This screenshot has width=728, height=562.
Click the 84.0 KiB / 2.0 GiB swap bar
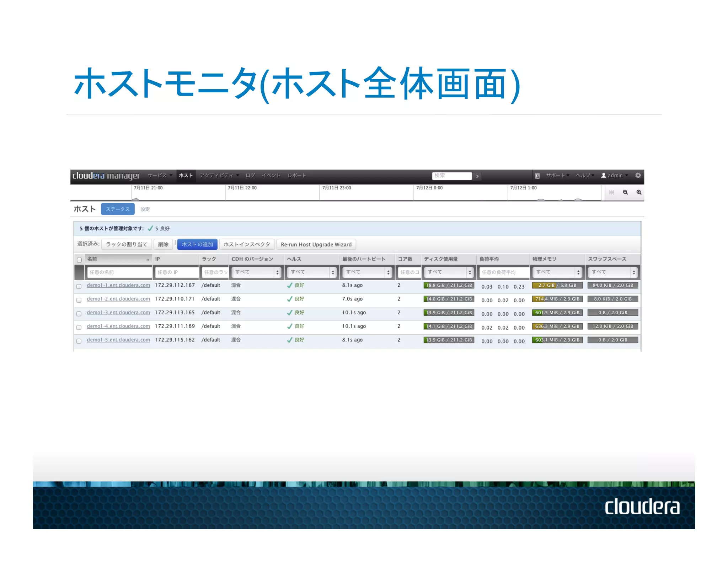613,285
